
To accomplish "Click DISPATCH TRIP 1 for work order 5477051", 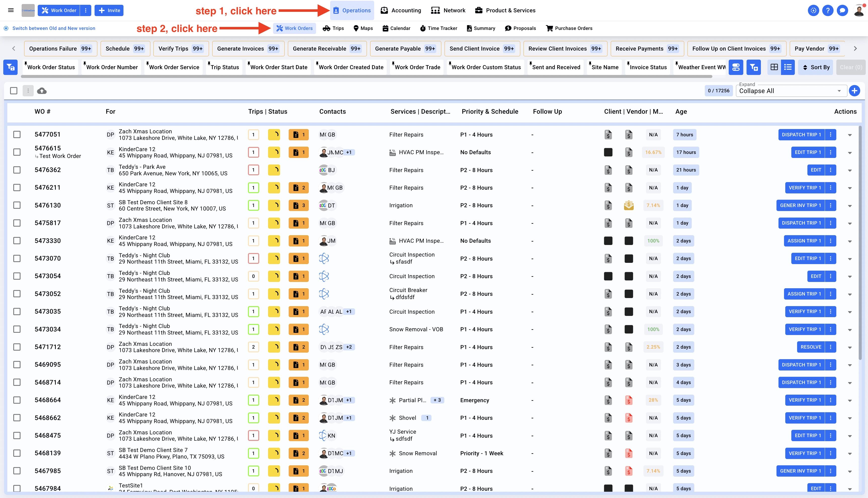I will (801, 134).
